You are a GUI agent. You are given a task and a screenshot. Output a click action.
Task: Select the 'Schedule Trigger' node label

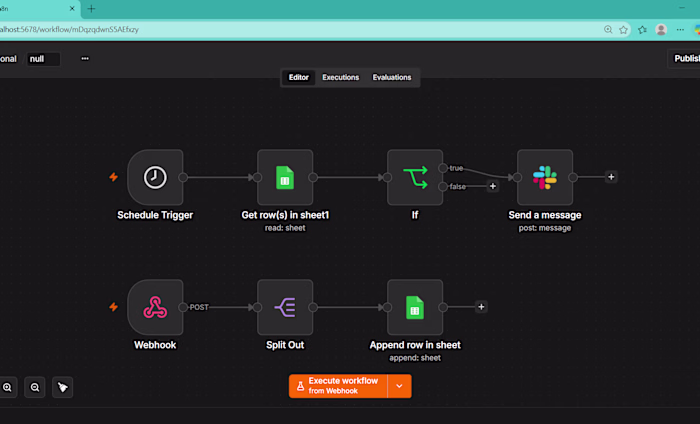coord(155,215)
